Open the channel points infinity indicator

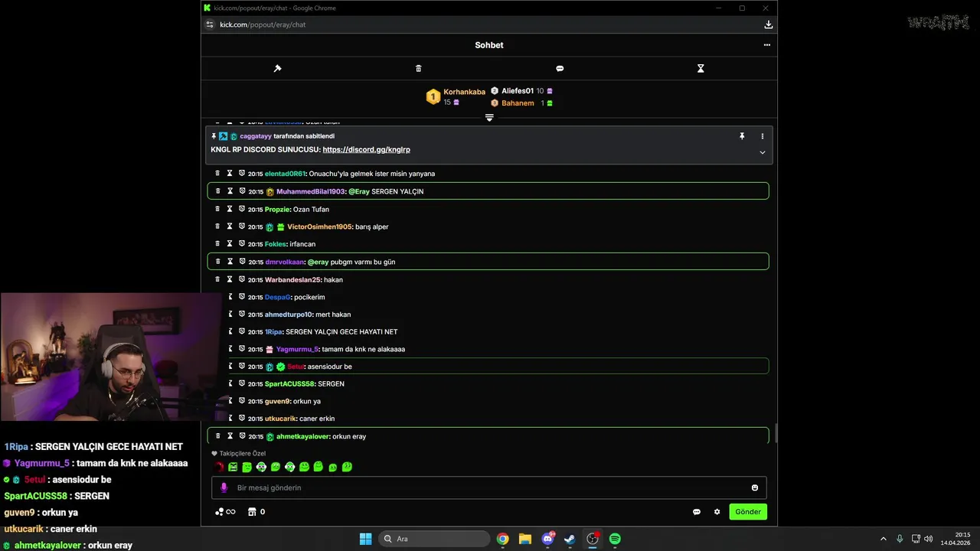click(x=225, y=512)
